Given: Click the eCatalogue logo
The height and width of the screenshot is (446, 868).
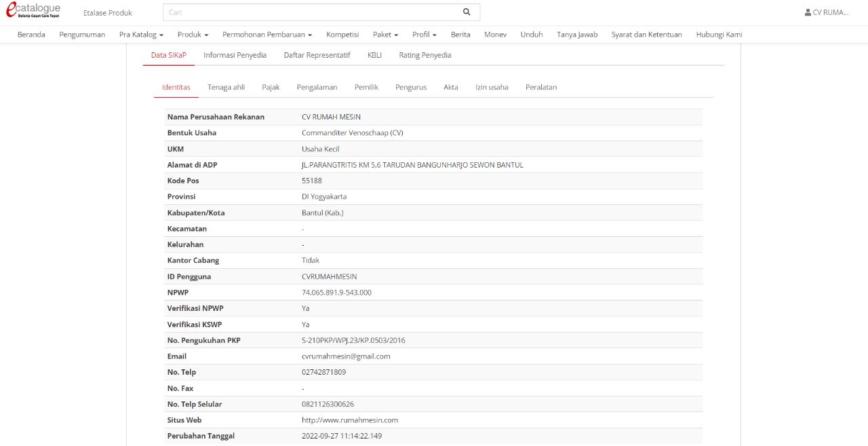Looking at the screenshot, I should [33, 11].
